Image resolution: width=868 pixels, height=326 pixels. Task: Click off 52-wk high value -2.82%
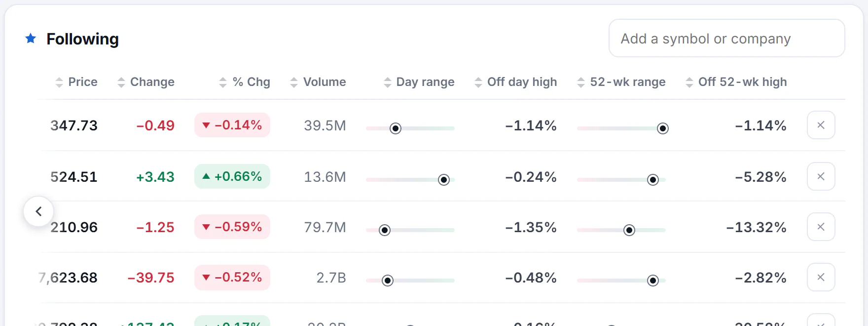tap(760, 278)
